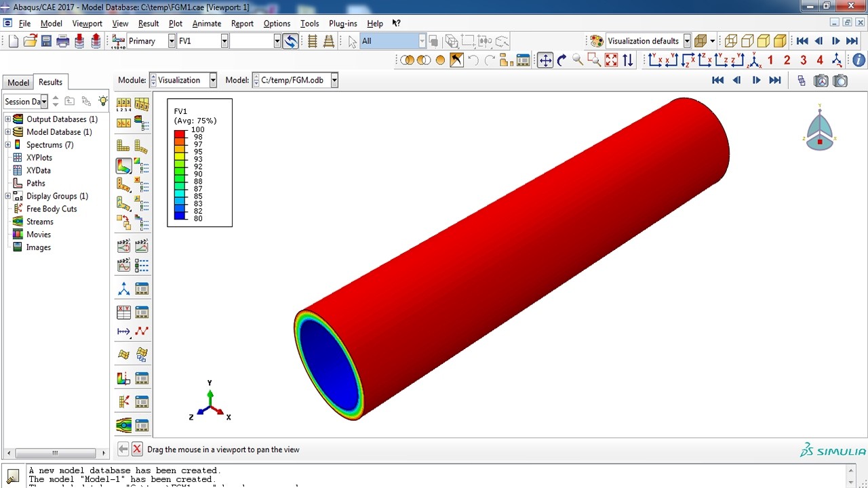Image resolution: width=868 pixels, height=488 pixels.
Task: Open the File menu
Action: click(x=24, y=23)
